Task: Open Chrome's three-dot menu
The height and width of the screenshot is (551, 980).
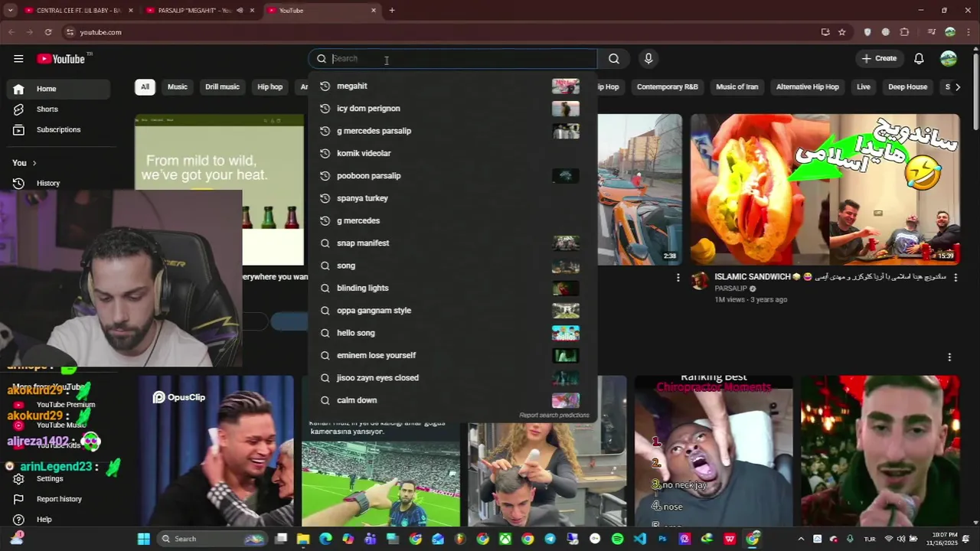Action: pos(967,32)
